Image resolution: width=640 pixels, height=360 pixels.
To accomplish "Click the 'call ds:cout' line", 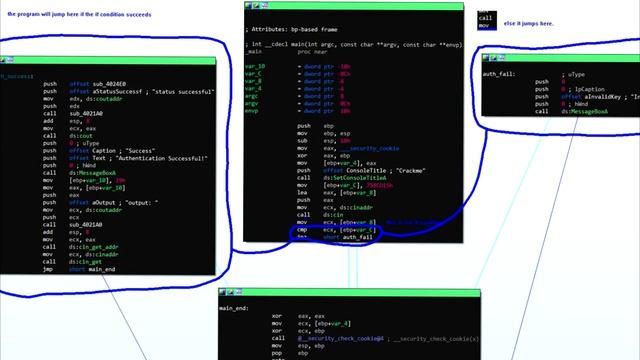I will pyautogui.click(x=68, y=136).
